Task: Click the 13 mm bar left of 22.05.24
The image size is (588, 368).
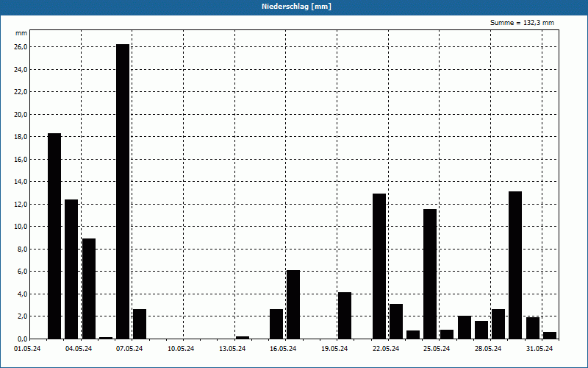Action: point(379,266)
